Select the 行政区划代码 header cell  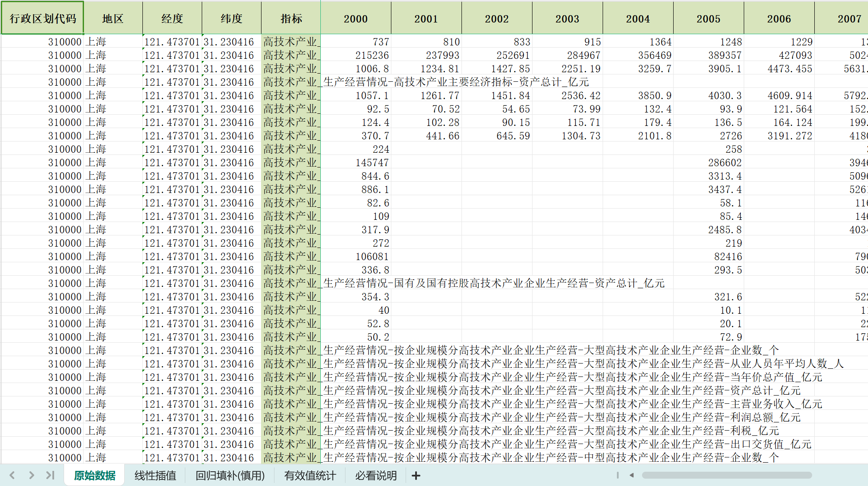coord(42,18)
